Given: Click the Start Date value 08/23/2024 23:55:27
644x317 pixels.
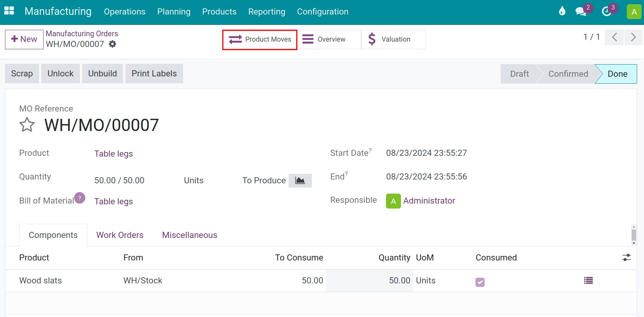Looking at the screenshot, I should (427, 153).
